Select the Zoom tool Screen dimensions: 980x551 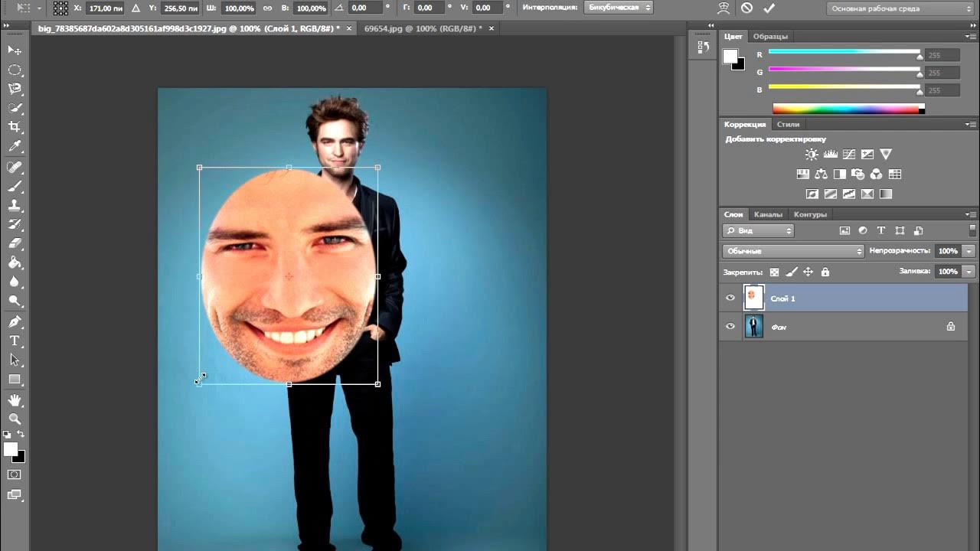(15, 419)
